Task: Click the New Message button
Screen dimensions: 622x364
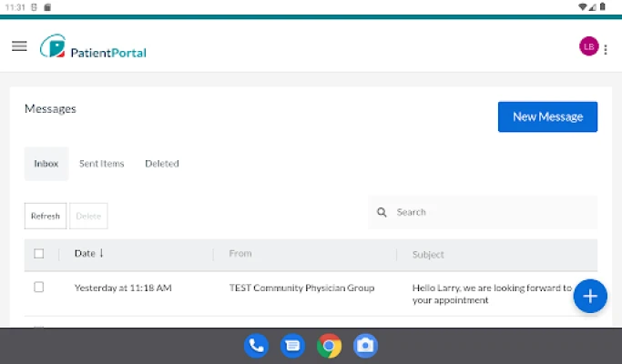Action: click(547, 116)
